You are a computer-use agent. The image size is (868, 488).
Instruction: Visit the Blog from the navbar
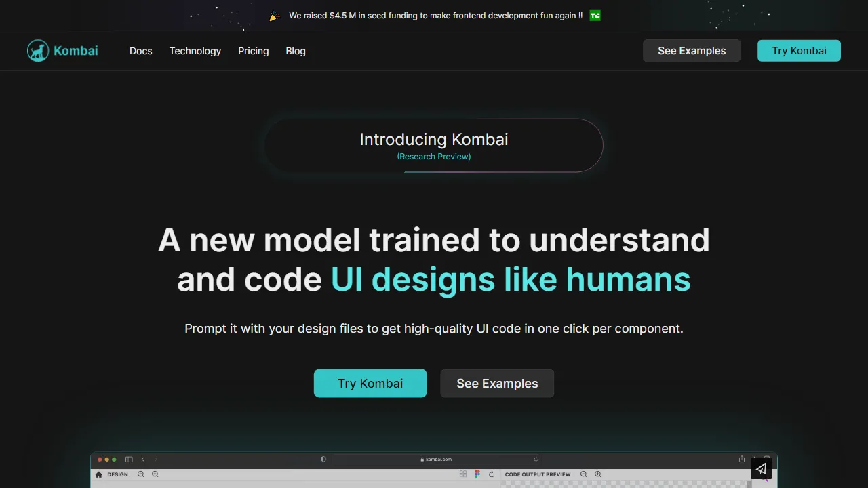296,51
